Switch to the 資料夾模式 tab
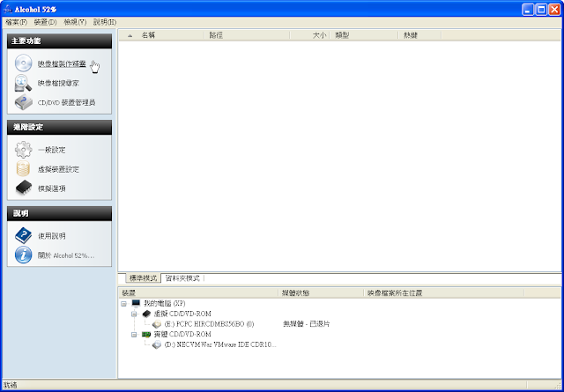The height and width of the screenshot is (392, 564). point(182,278)
